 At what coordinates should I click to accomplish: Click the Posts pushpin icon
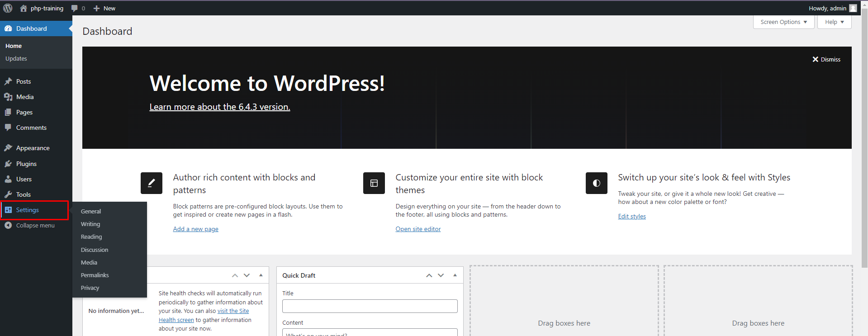point(8,81)
